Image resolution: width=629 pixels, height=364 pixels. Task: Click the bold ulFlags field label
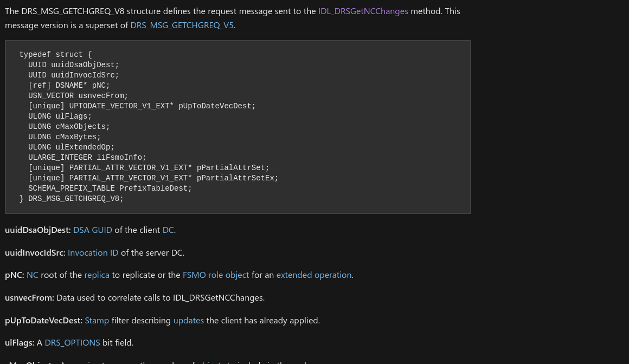20,343
